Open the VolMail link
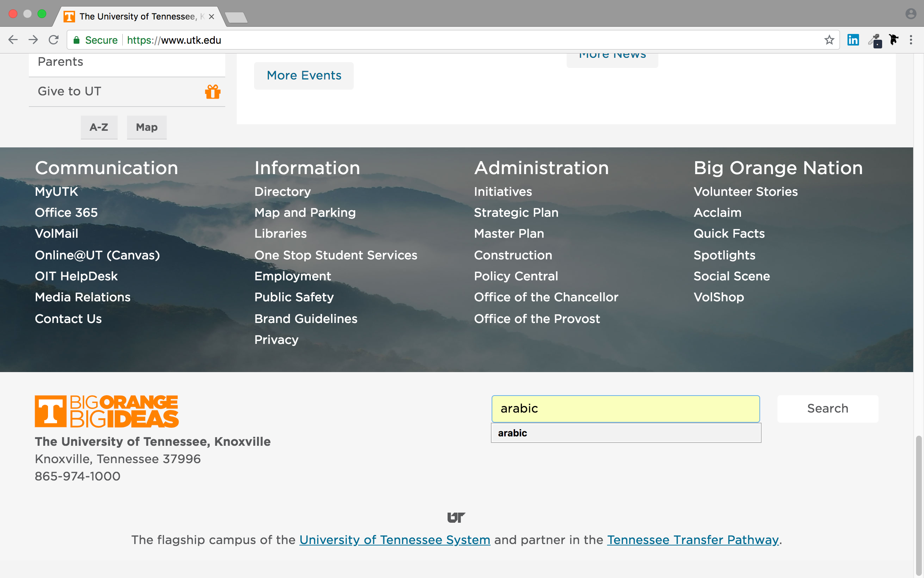Screen dimensions: 924x578 tap(57, 234)
